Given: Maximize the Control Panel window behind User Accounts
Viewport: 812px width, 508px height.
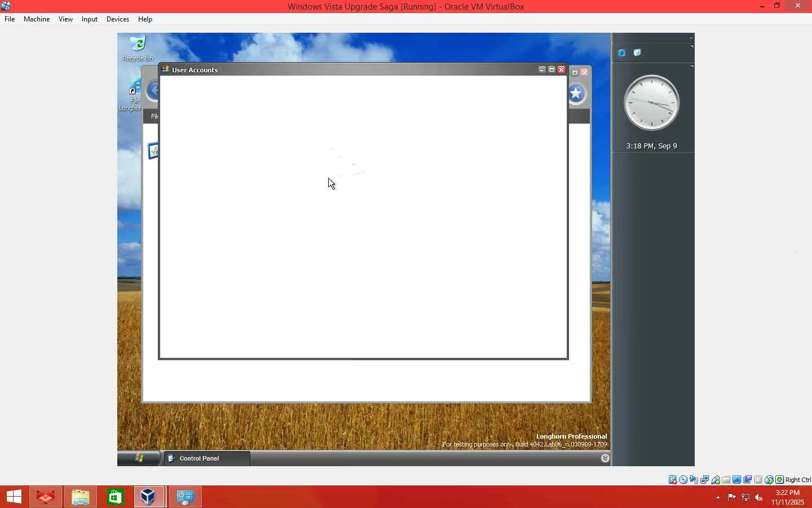Looking at the screenshot, I should [575, 72].
